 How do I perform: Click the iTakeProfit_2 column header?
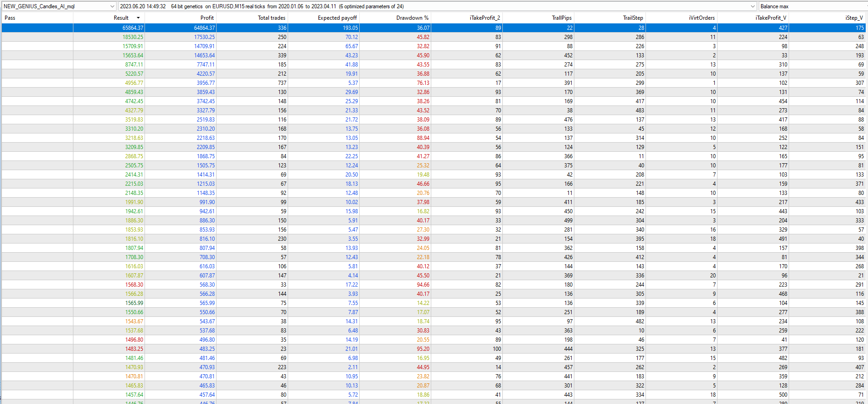[x=485, y=18]
